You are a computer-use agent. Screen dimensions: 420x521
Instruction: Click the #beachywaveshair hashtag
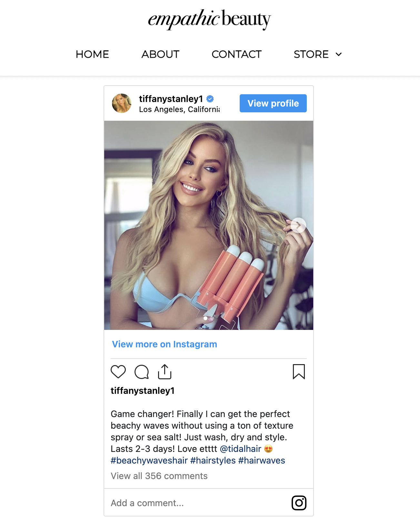(149, 460)
